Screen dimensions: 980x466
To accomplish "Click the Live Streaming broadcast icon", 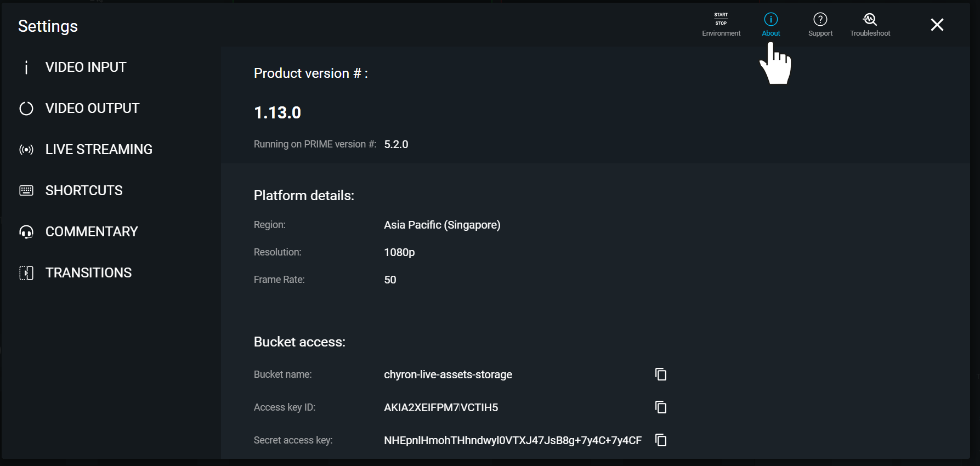I will [26, 150].
